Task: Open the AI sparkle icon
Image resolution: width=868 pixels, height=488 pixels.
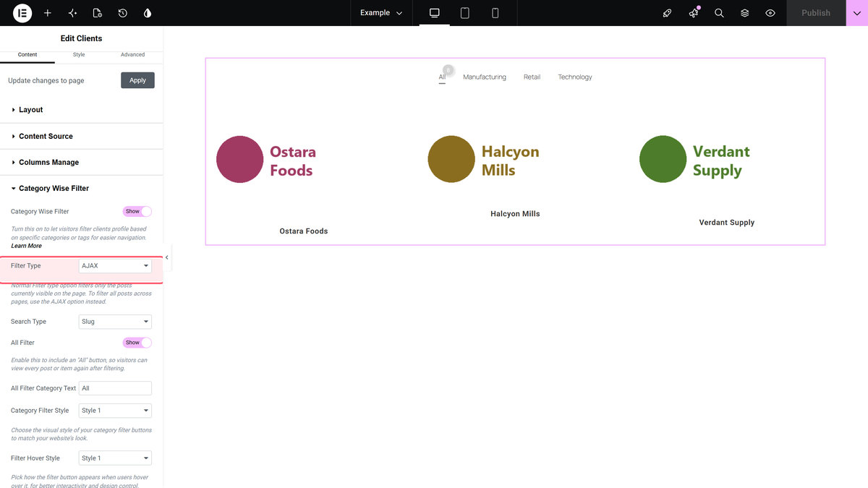Action: tap(72, 13)
